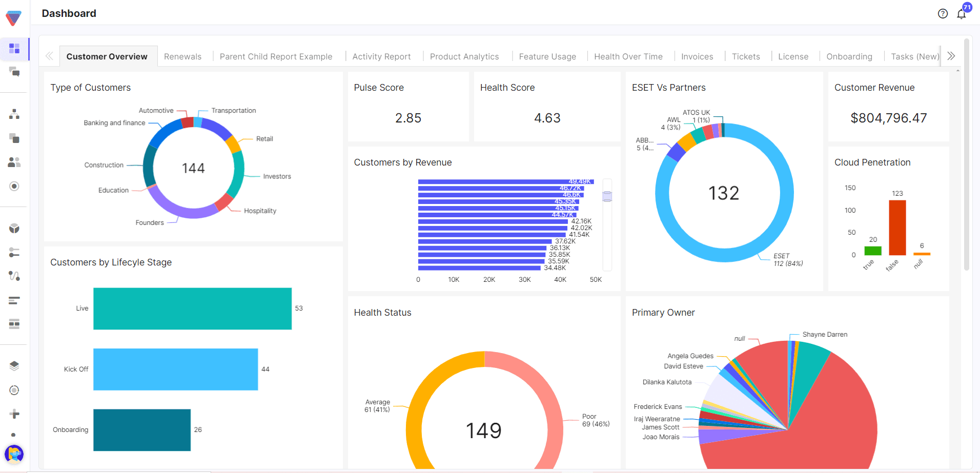This screenshot has width=980, height=473.
Task: Click the help question mark icon
Action: pos(943,14)
